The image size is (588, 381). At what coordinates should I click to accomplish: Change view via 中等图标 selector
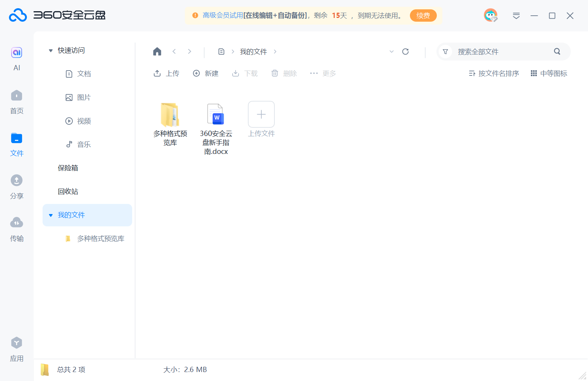[x=549, y=74]
